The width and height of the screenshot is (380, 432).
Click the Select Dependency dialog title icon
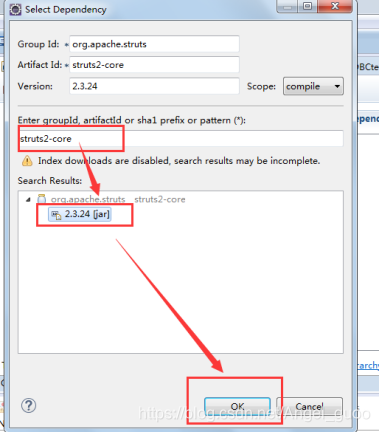pyautogui.click(x=15, y=9)
